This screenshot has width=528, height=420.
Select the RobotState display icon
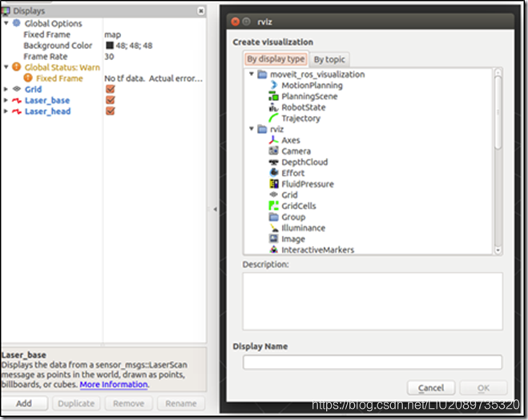[x=273, y=107]
